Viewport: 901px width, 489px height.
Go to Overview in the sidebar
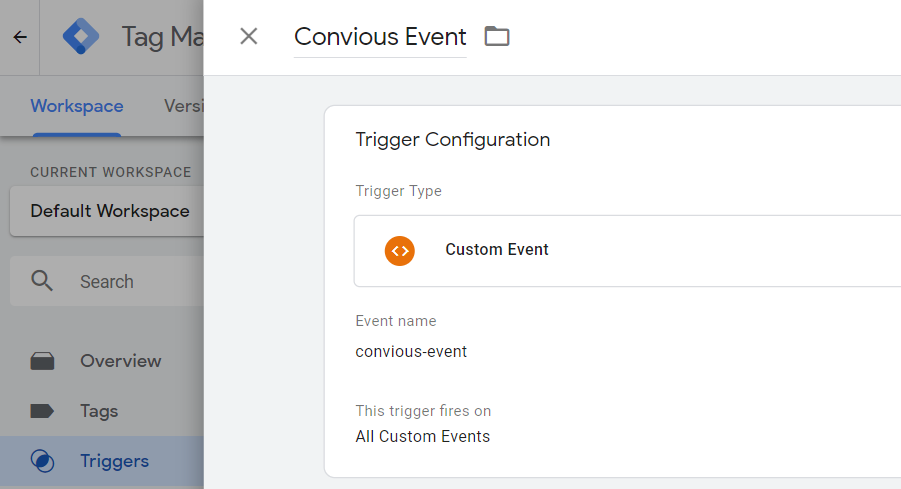coord(120,361)
